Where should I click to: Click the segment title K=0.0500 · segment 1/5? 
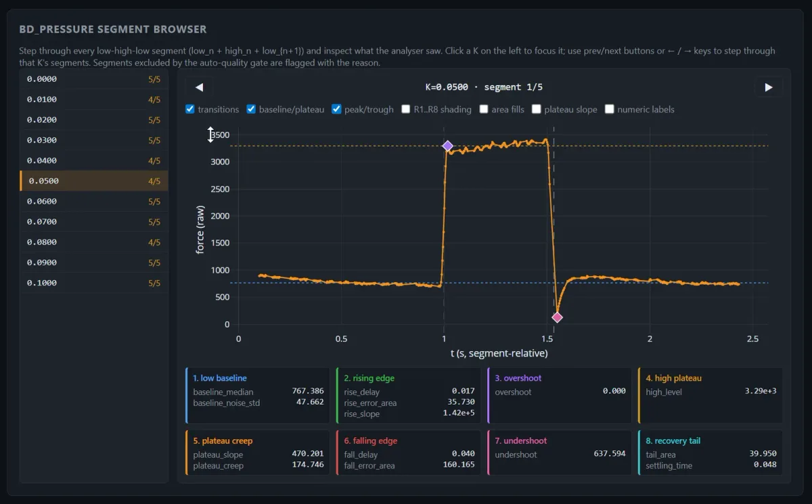point(484,87)
